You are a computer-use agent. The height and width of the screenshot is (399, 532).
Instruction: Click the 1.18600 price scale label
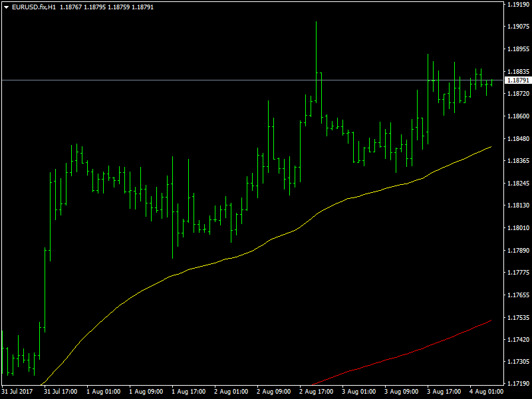tap(518, 116)
